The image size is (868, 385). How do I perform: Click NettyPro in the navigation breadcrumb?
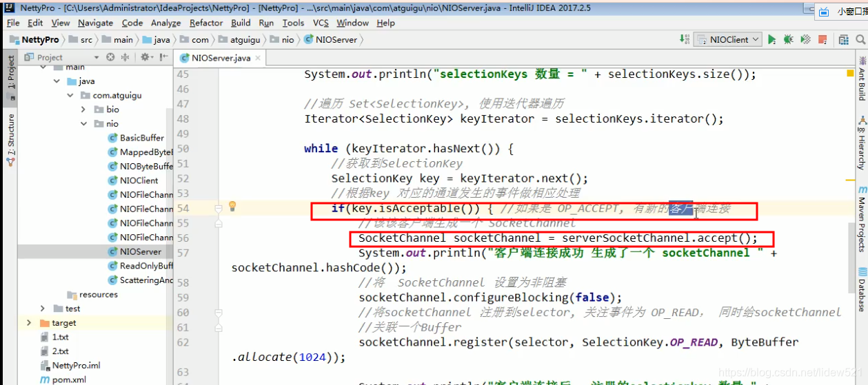(34, 39)
